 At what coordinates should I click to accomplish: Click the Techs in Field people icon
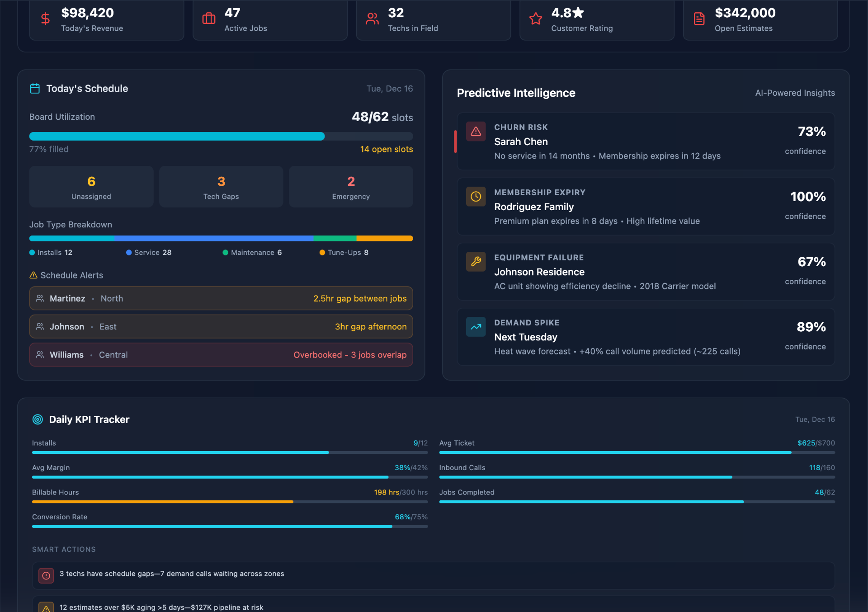pos(372,19)
